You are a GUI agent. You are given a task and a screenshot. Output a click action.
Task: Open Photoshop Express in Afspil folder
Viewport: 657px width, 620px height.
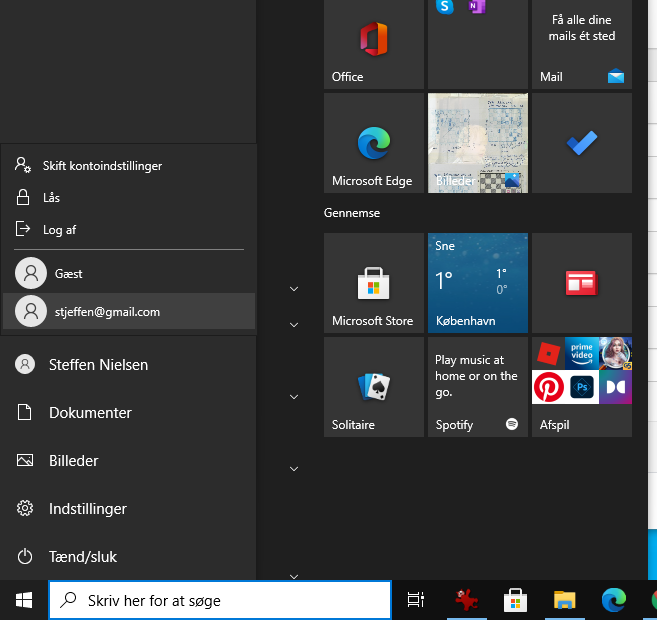click(582, 387)
